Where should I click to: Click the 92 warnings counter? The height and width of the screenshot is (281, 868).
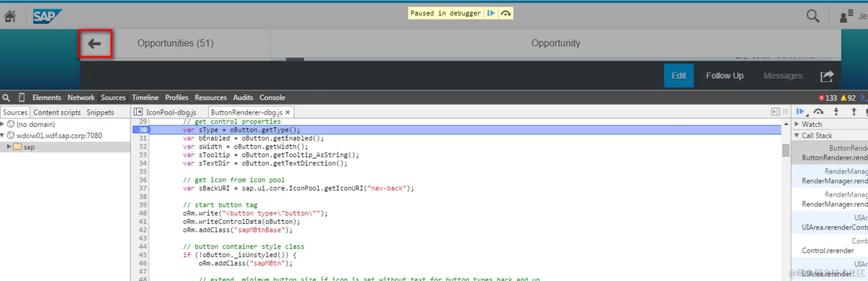(848, 98)
